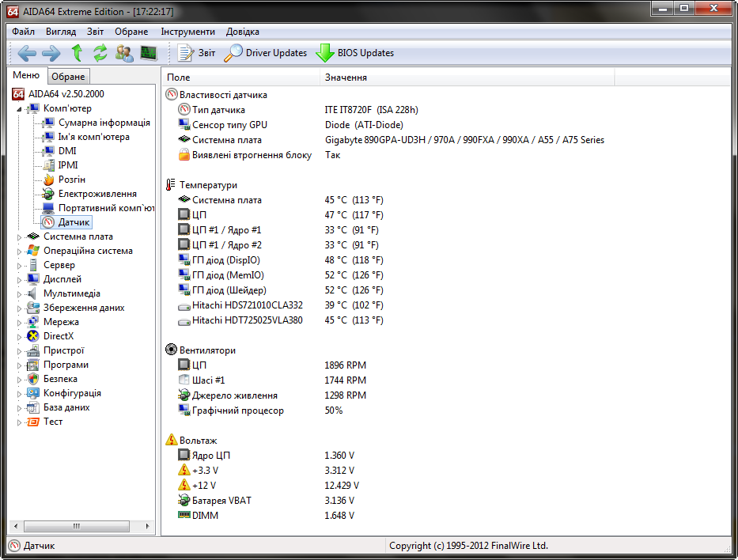Click the Мережа network icon
This screenshot has width=738, height=560.
coord(33,322)
